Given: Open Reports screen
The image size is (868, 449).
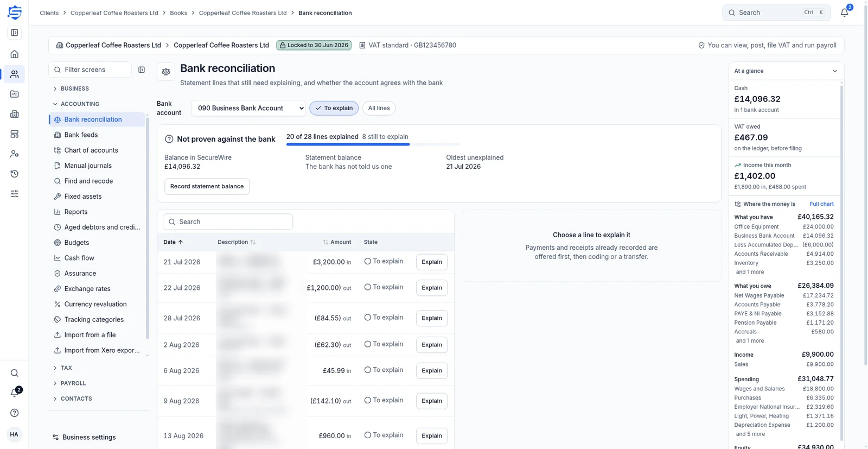Looking at the screenshot, I should tap(97, 212).
